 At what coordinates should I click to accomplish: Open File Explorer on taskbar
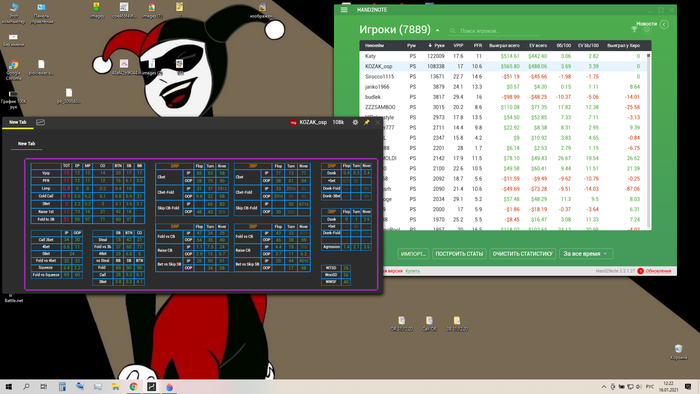[116, 387]
